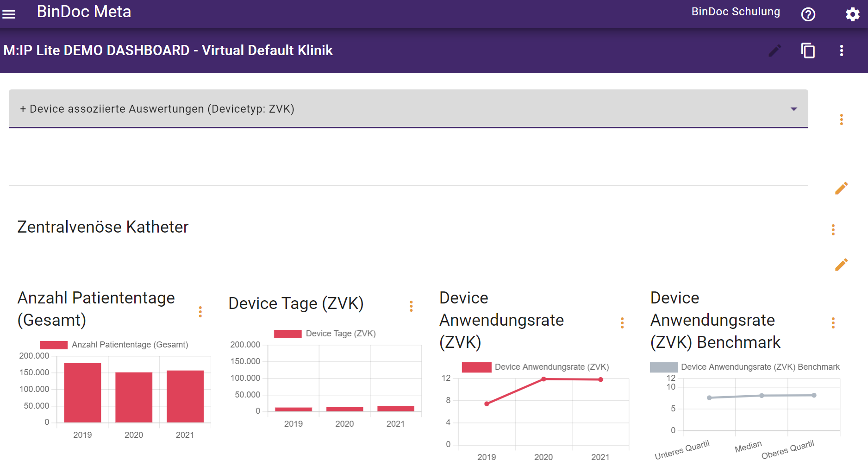This screenshot has width=868, height=467.
Task: Open the hamburger navigation menu
Action: (x=9, y=14)
